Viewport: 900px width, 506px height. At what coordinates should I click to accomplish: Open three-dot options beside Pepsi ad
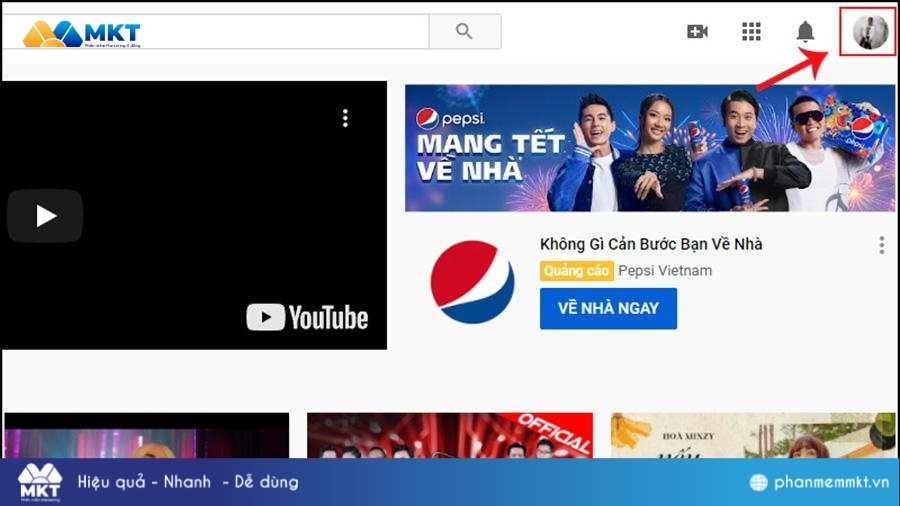[x=882, y=246]
